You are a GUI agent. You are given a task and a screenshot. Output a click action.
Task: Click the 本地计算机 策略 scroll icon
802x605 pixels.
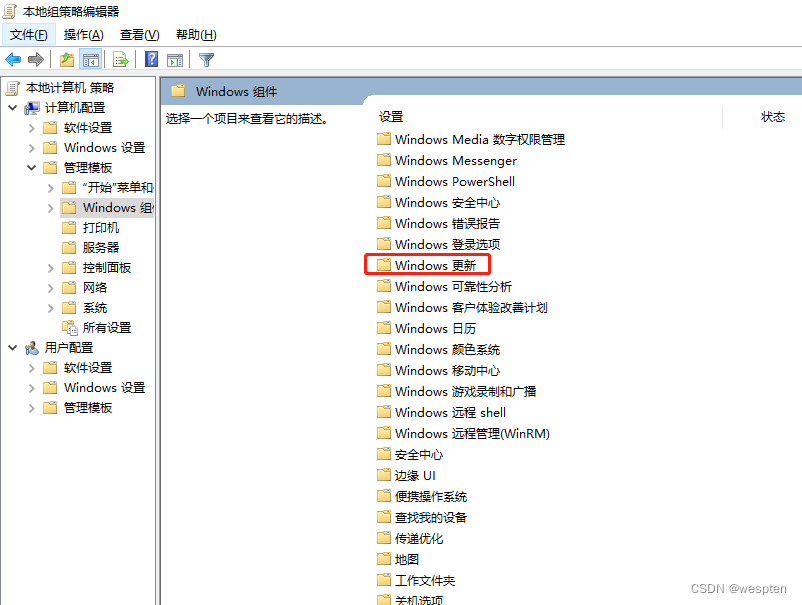(12, 88)
